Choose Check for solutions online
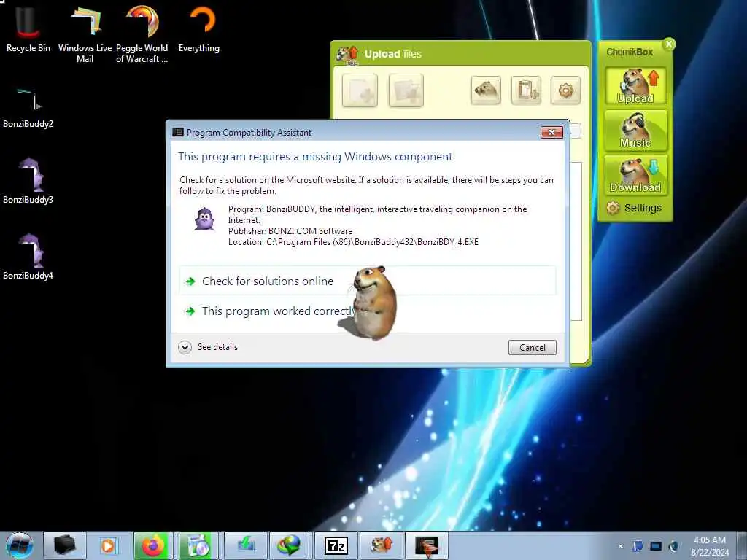The image size is (747, 560). click(x=368, y=281)
